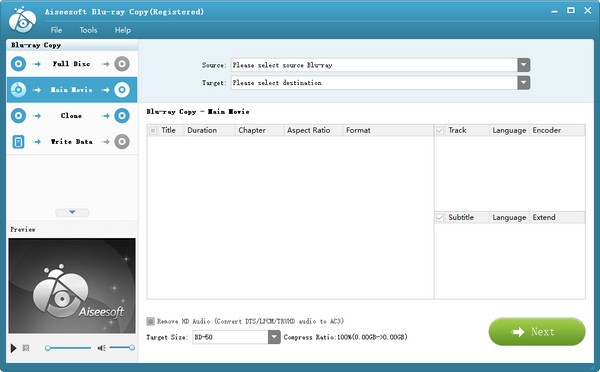The width and height of the screenshot is (600, 372).
Task: Toggle the Track column select-all checkbox
Action: click(x=440, y=131)
